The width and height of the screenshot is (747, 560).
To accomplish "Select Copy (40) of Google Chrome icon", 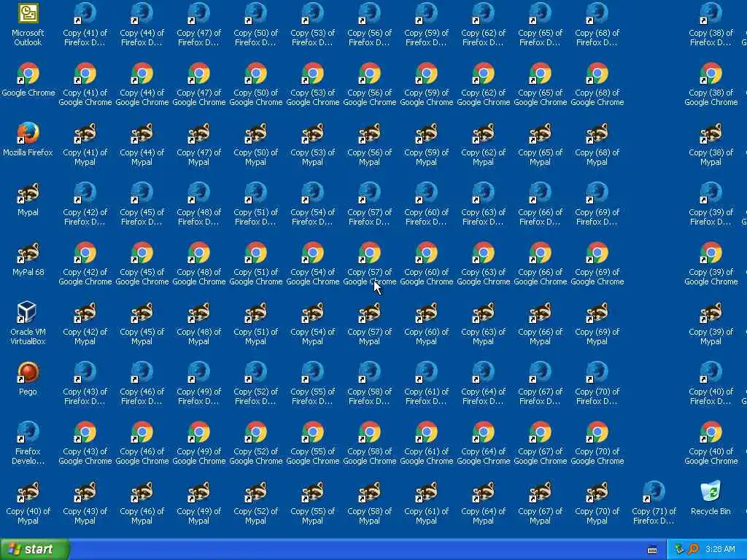I will [x=711, y=432].
